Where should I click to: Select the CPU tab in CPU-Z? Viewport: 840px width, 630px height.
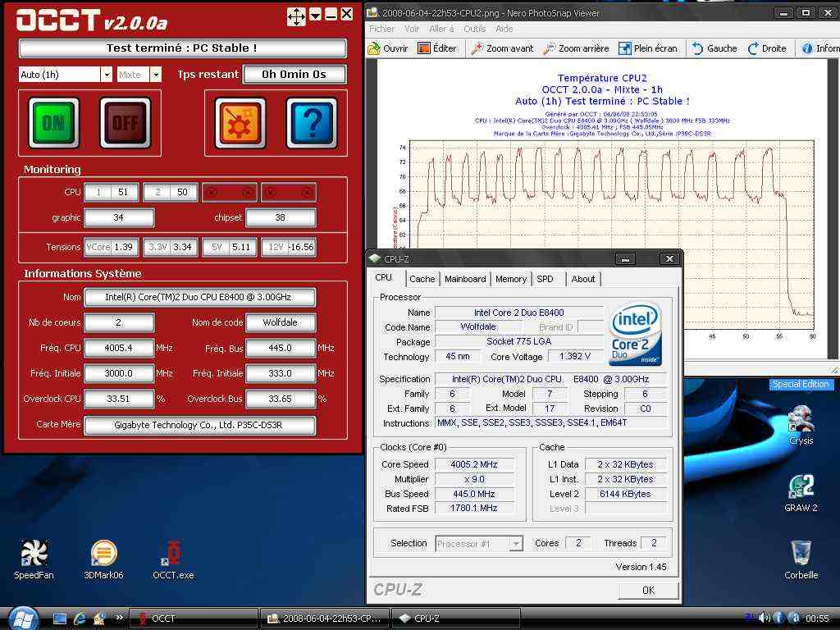(x=384, y=277)
